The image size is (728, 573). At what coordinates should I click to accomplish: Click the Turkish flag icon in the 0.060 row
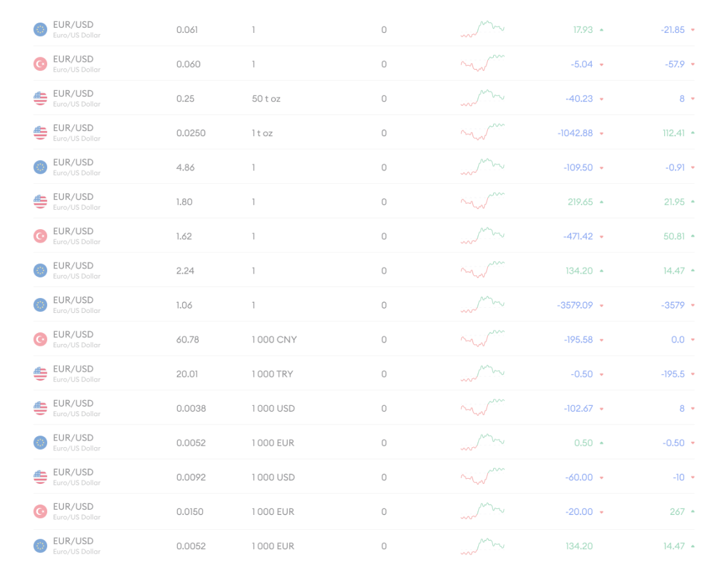(x=40, y=64)
